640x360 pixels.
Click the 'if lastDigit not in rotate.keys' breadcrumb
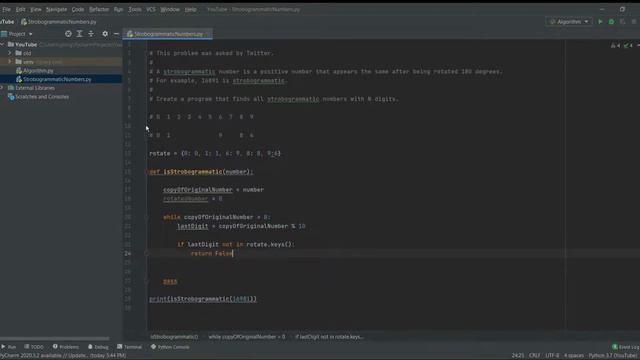[x=329, y=337]
